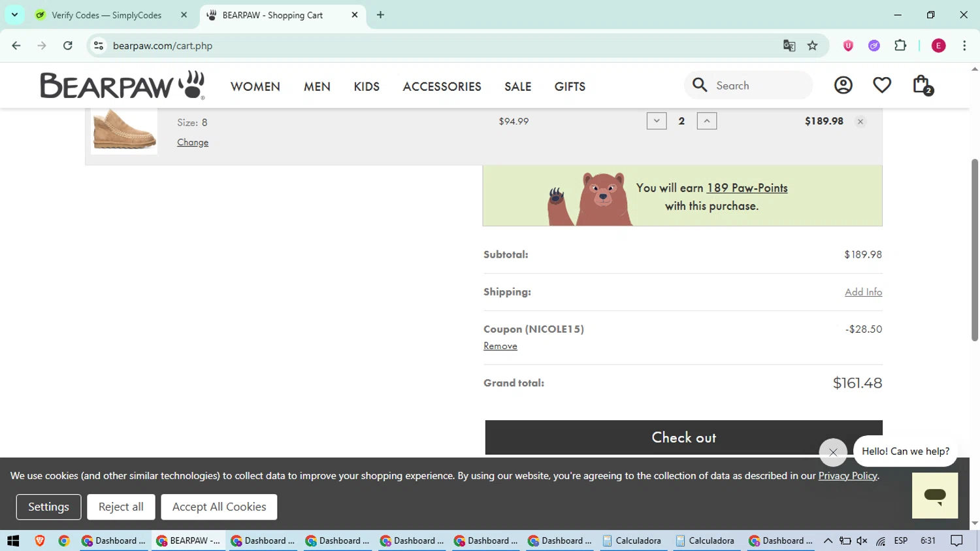980x551 pixels.
Task: Select the BEARPAW - Shopping Cart tab
Action: [x=272, y=15]
